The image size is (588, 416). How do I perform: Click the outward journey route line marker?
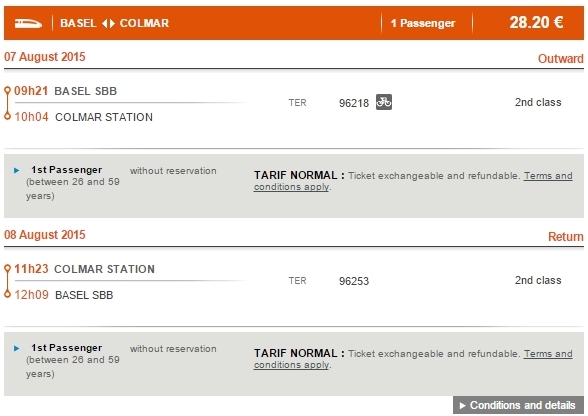click(7, 103)
